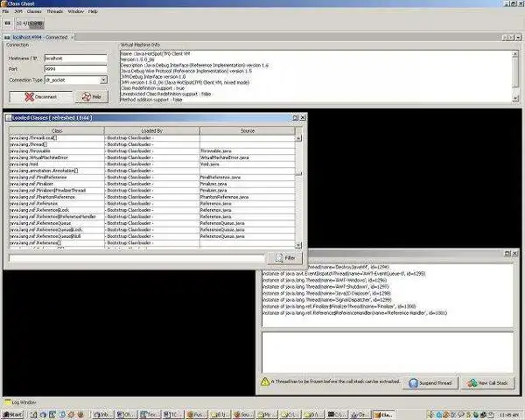
Task: Open the File menu
Action: pyautogui.click(x=6, y=11)
